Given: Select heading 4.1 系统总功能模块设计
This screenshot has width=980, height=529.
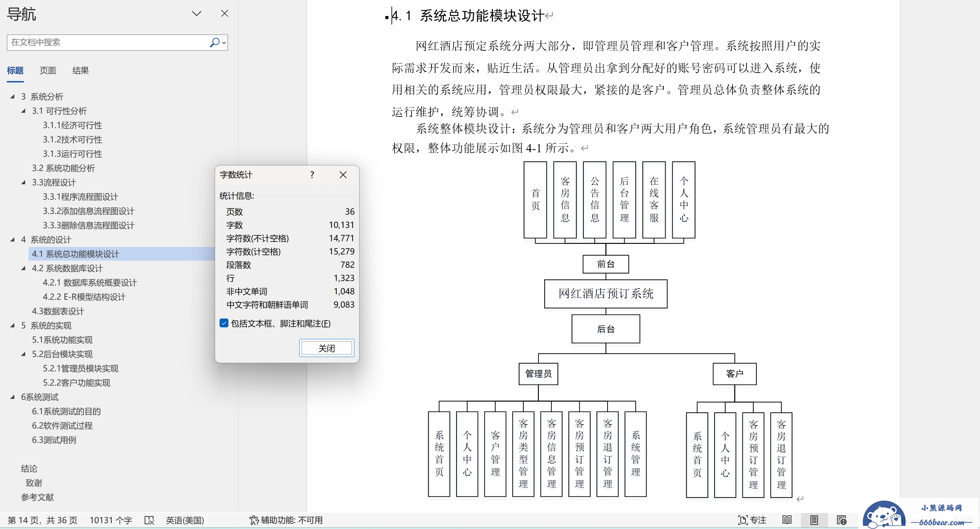Looking at the screenshot, I should 75,254.
